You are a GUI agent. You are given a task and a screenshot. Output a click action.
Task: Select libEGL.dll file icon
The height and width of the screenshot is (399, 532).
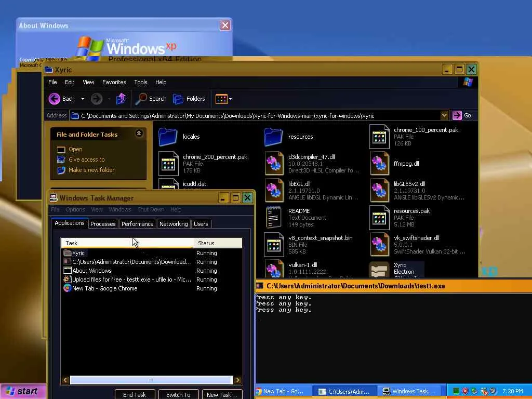pos(274,191)
